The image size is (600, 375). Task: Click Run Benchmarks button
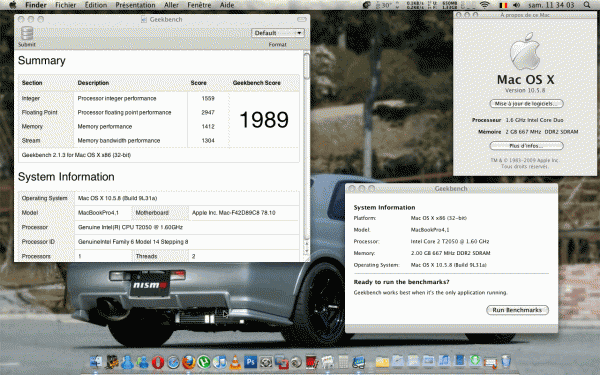click(517, 310)
